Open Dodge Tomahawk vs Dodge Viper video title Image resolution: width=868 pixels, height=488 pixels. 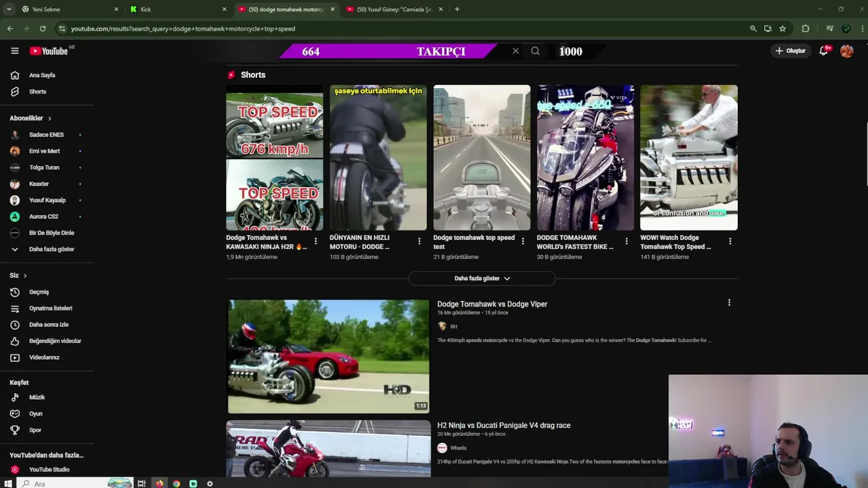pyautogui.click(x=492, y=304)
